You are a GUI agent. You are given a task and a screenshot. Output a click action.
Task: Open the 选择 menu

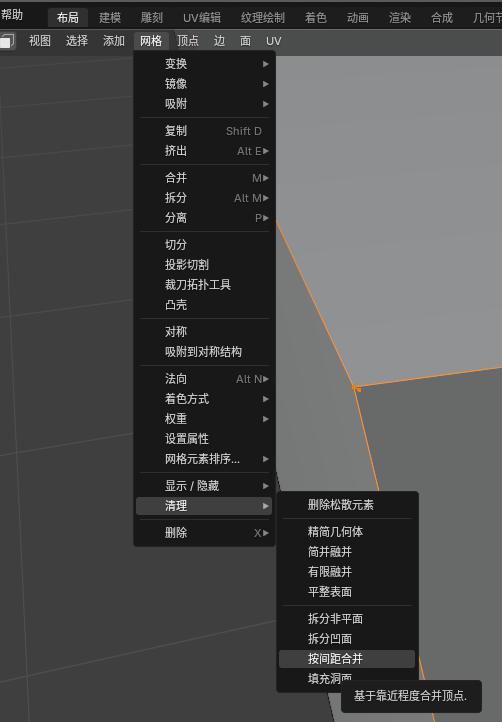[76, 41]
